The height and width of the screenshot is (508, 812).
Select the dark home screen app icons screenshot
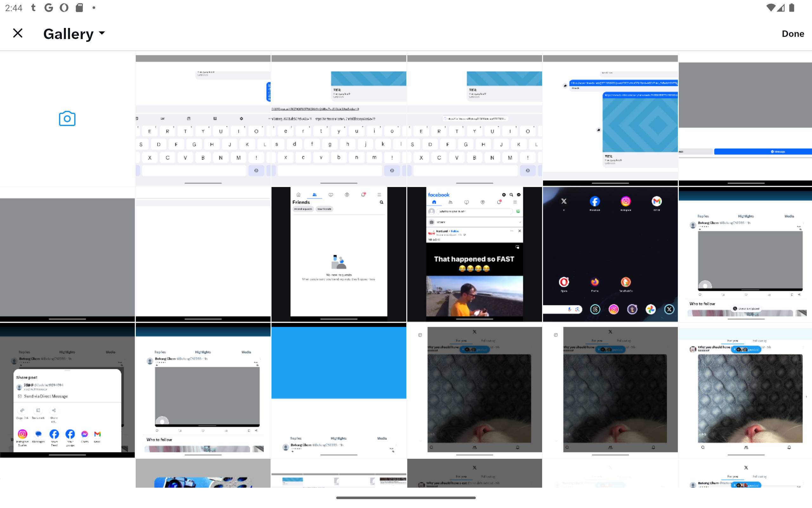pyautogui.click(x=610, y=254)
